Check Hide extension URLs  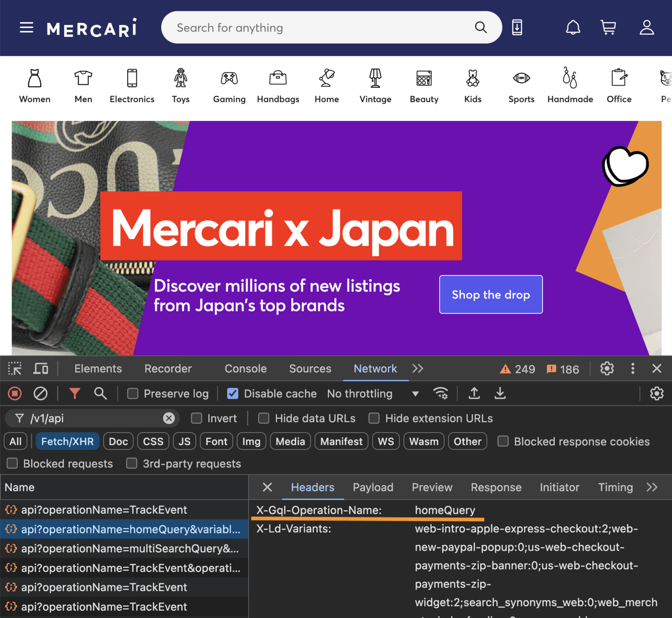(x=374, y=418)
